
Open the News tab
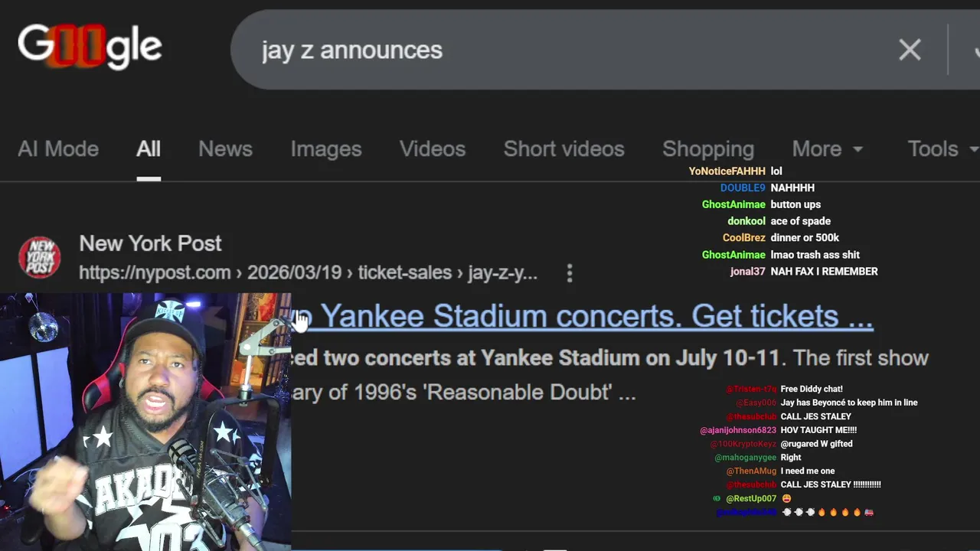tap(225, 148)
